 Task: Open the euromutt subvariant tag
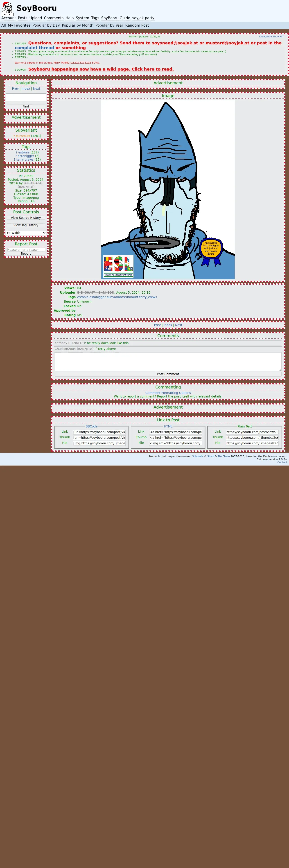23,136
